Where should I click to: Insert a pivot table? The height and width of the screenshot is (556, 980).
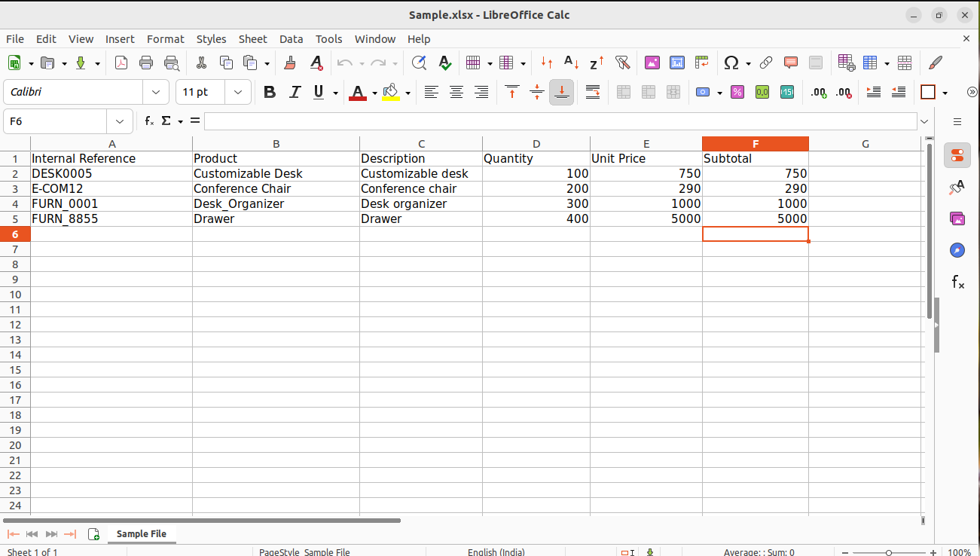click(x=702, y=63)
